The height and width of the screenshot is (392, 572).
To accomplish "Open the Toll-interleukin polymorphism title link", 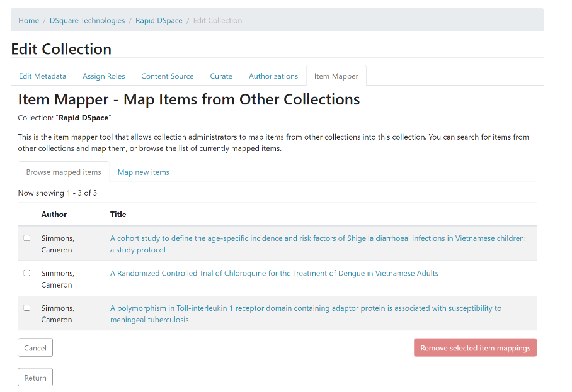I will coord(306,308).
